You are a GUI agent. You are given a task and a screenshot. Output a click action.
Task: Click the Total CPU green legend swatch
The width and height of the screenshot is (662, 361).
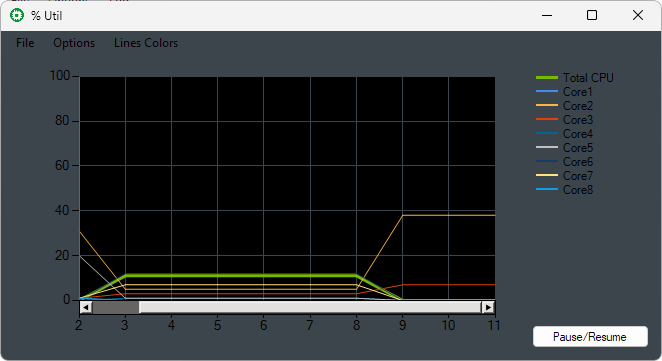click(547, 78)
